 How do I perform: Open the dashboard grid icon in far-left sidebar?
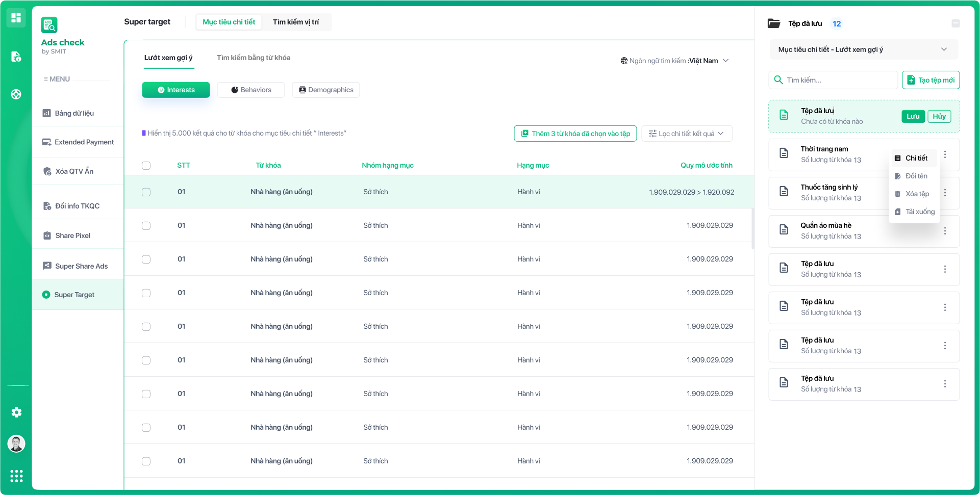point(16,17)
